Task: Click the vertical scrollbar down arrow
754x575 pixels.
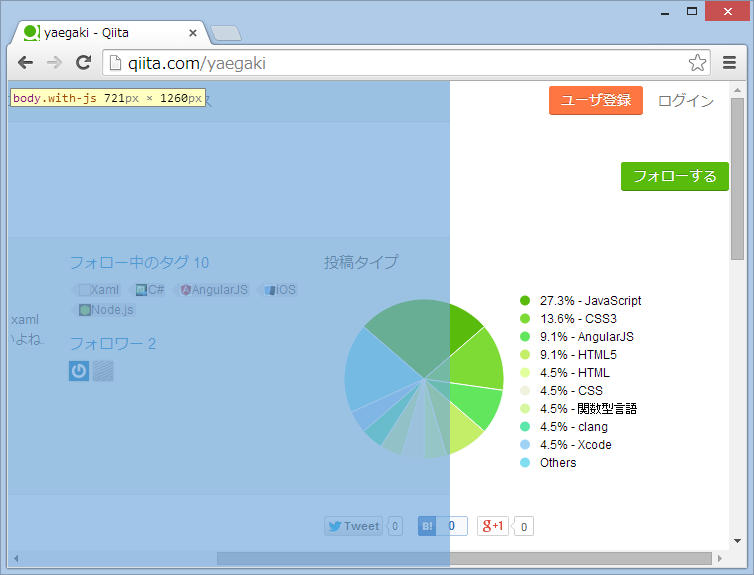Action: [737, 541]
